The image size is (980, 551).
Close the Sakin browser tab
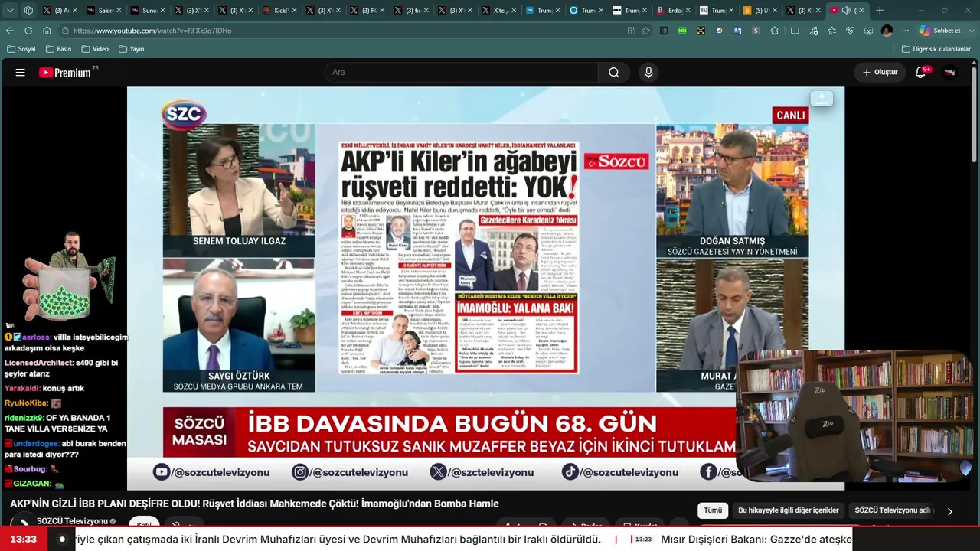click(119, 11)
